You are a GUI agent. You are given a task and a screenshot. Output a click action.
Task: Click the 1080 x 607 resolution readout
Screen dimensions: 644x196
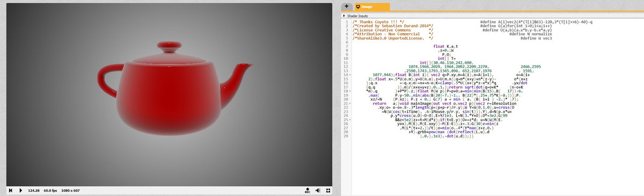[71, 190]
